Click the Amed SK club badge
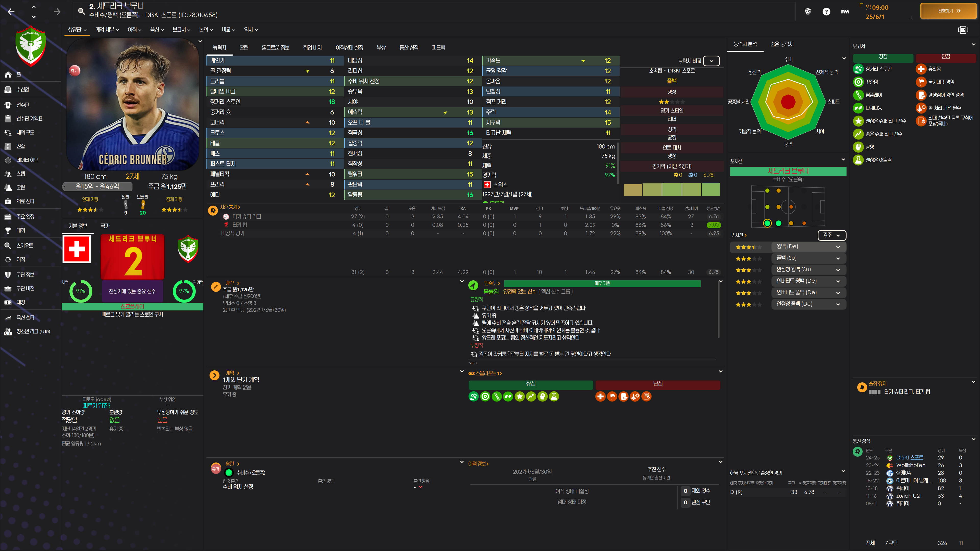 31,46
